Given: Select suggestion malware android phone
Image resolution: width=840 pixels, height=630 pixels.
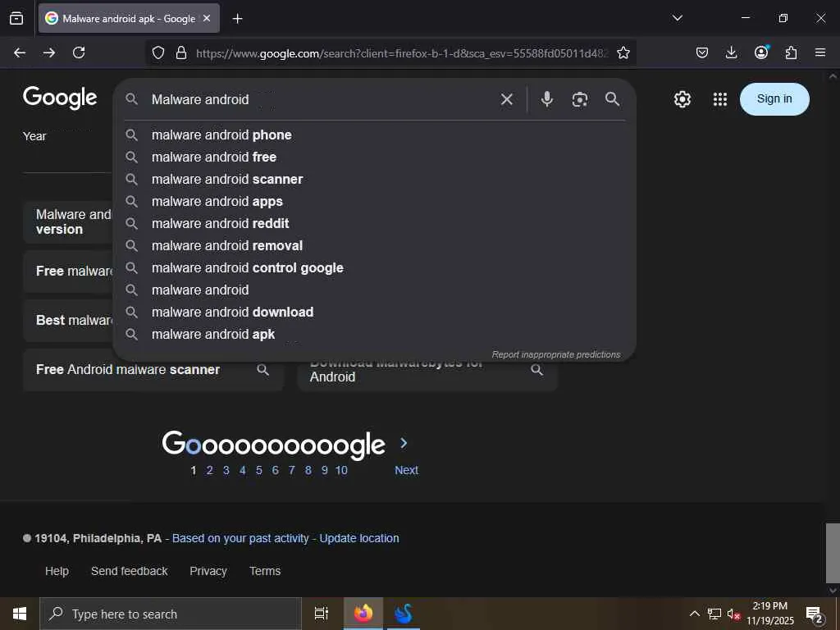Looking at the screenshot, I should (375, 135).
